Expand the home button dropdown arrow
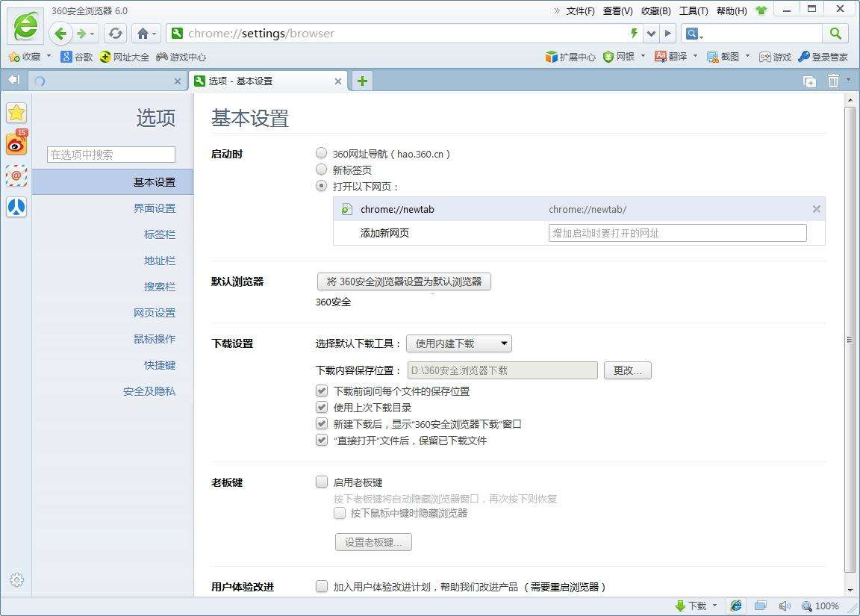The image size is (860, 616). coord(154,34)
